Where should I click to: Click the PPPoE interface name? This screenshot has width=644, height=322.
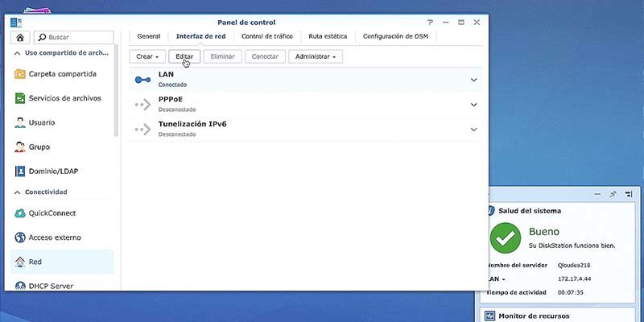(x=171, y=99)
